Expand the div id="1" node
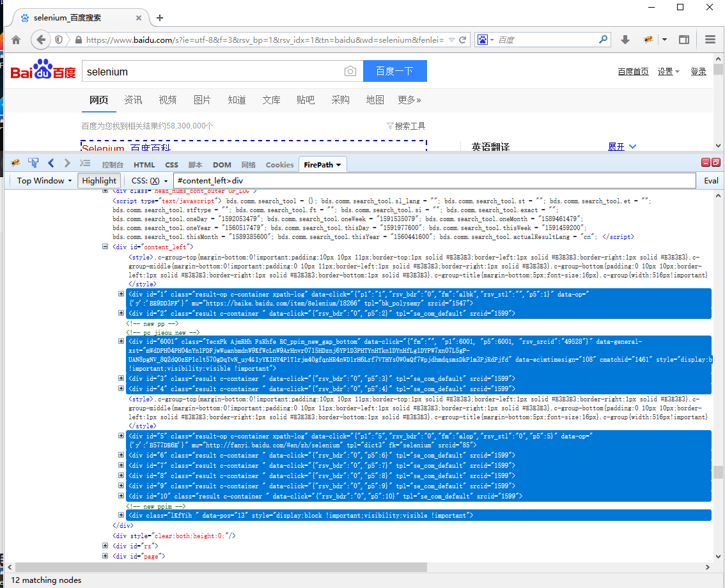This screenshot has width=725, height=588. tap(121, 293)
